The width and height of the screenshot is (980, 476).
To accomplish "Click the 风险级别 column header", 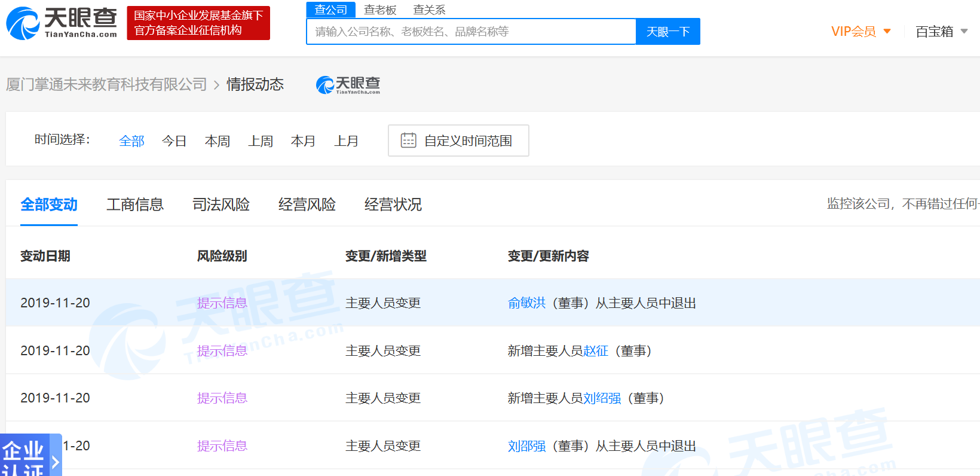I will coord(222,256).
